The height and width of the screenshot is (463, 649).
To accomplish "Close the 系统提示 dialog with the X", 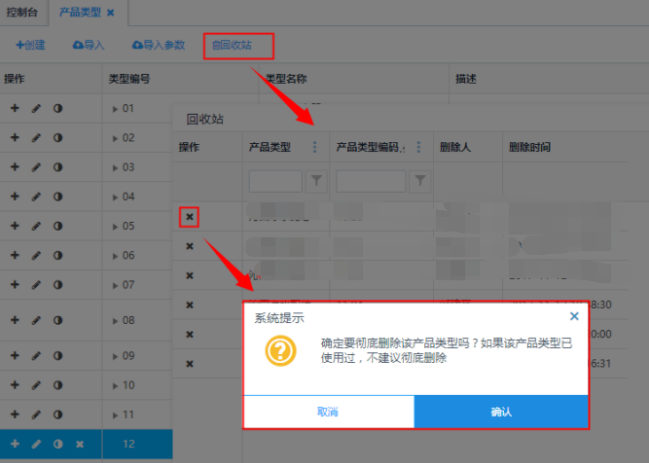I will tap(574, 316).
